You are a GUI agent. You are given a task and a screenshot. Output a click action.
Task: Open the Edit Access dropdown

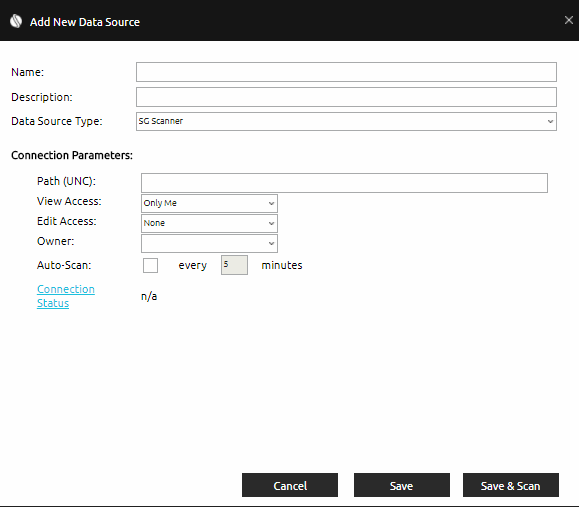[209, 223]
